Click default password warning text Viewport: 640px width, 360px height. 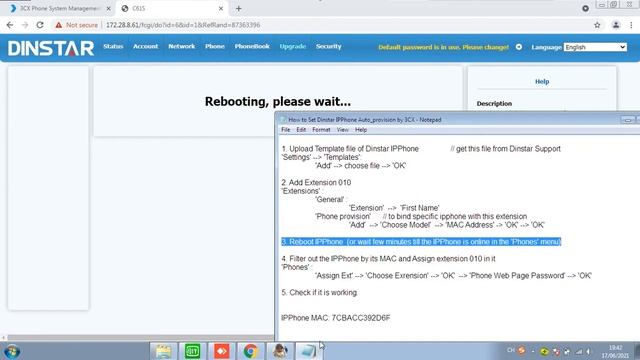tap(443, 47)
